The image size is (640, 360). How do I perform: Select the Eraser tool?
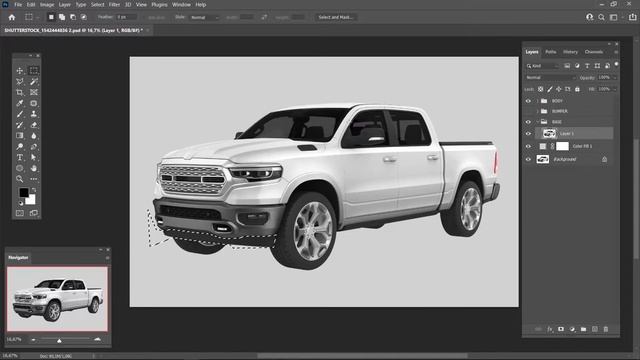[33, 125]
